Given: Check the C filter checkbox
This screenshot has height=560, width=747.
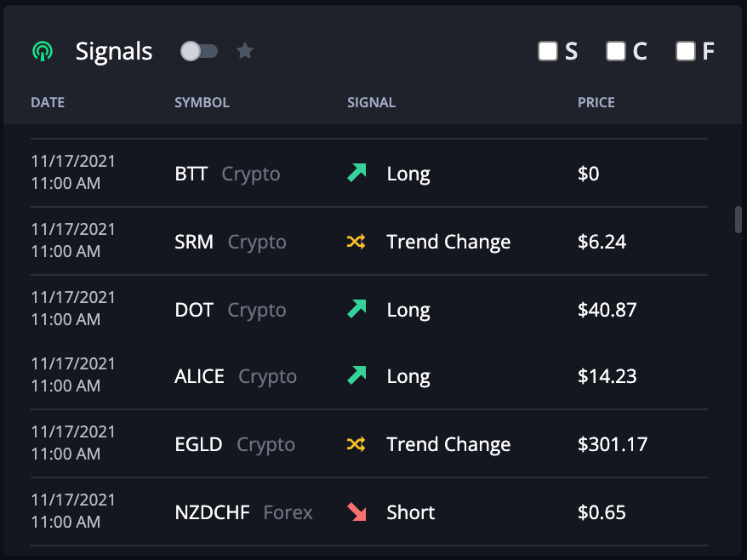Looking at the screenshot, I should click(x=615, y=51).
